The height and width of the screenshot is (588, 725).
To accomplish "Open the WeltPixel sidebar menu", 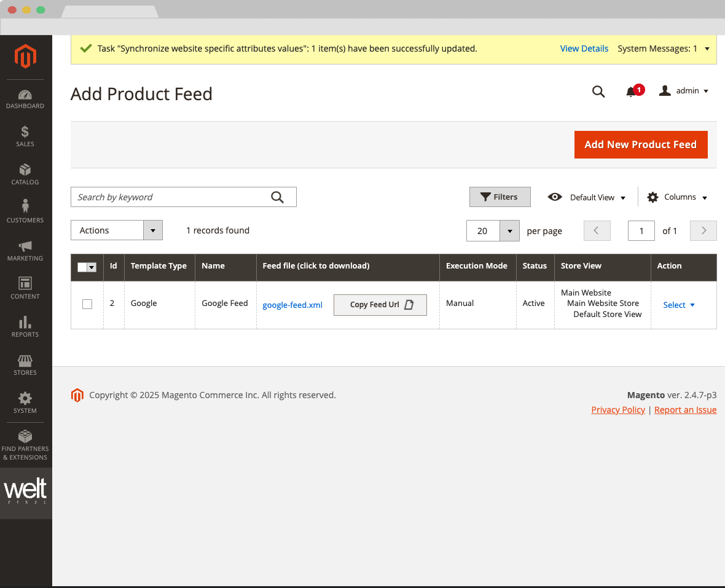I will [26, 493].
